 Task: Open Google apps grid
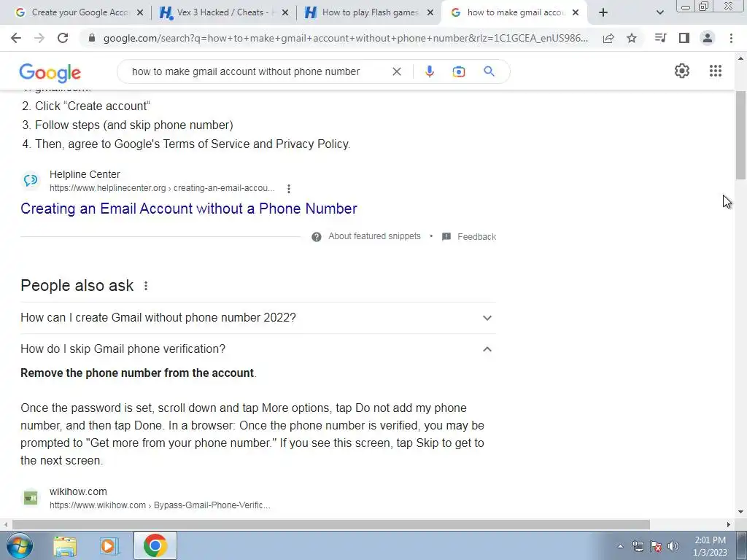(715, 71)
